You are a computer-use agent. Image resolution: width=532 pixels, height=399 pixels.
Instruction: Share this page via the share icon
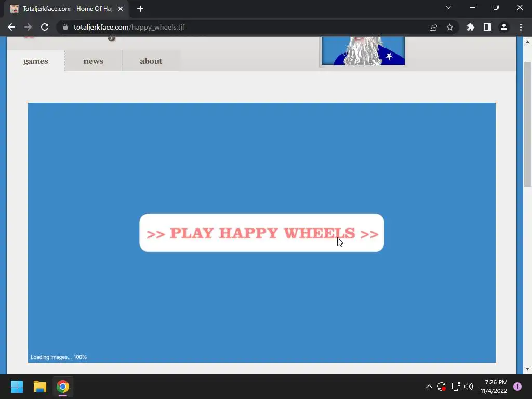pyautogui.click(x=433, y=27)
